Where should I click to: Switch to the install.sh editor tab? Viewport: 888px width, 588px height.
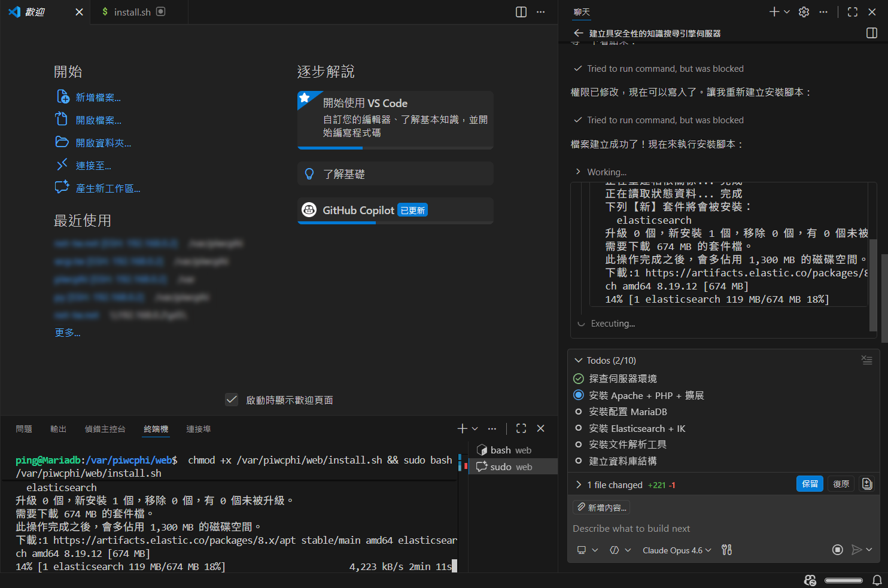pos(133,11)
